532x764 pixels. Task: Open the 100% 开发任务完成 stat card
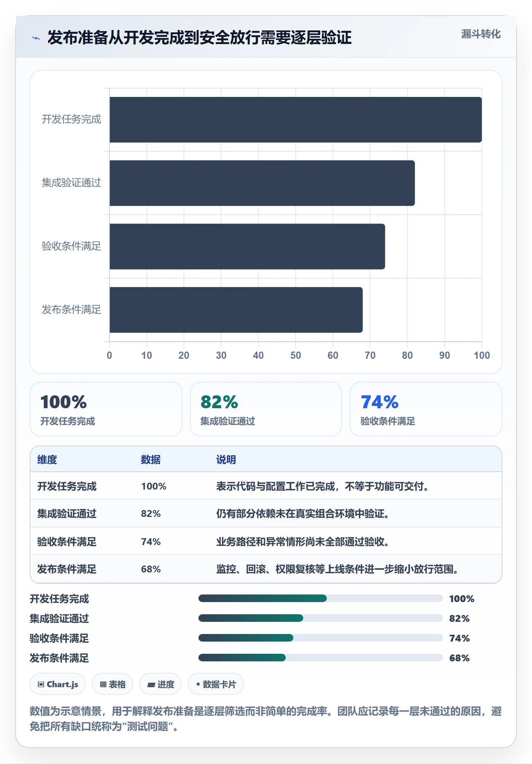tap(106, 409)
